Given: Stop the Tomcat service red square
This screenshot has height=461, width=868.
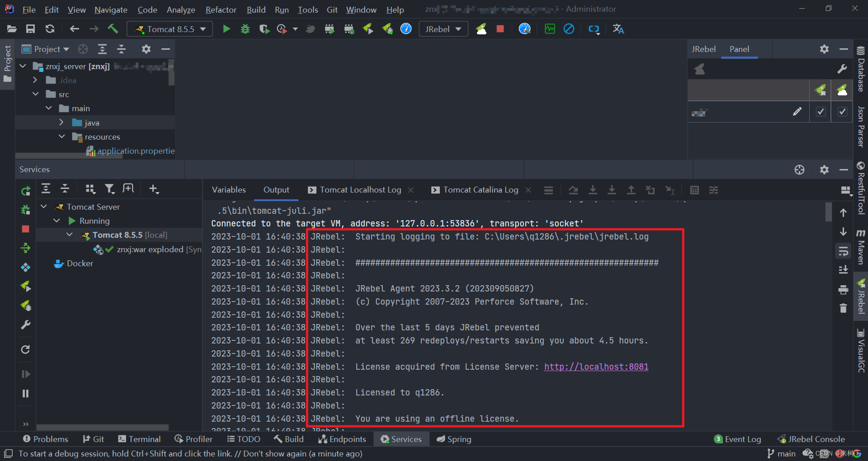Looking at the screenshot, I should pyautogui.click(x=25, y=229).
